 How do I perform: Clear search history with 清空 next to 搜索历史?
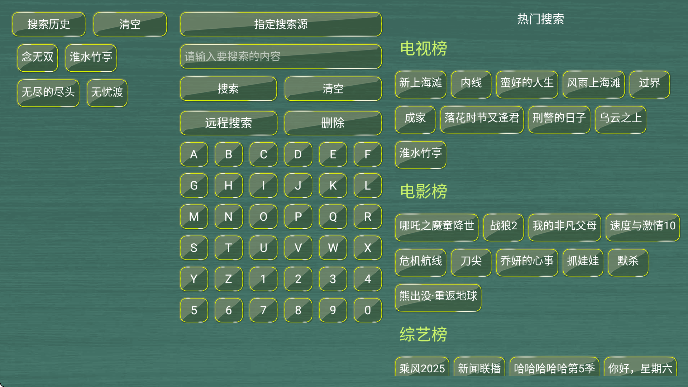tap(130, 24)
